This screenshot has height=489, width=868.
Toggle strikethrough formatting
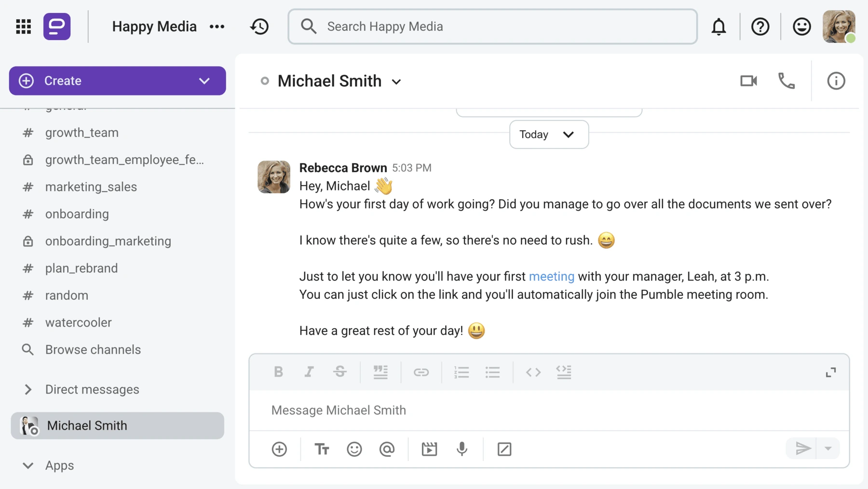[339, 372]
